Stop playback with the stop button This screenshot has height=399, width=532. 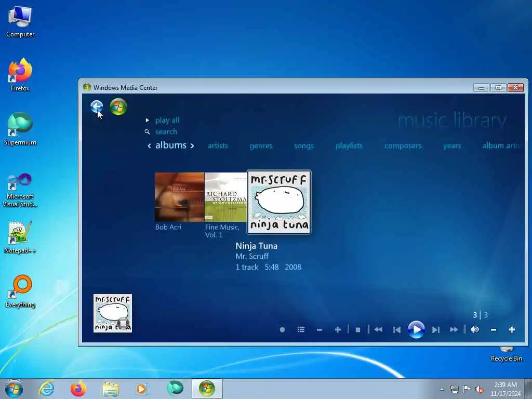click(357, 329)
